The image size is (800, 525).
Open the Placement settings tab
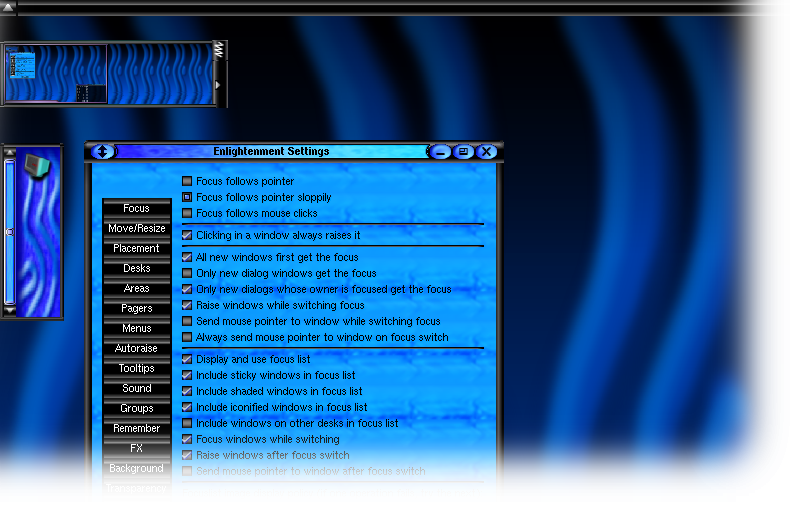pyautogui.click(x=136, y=248)
